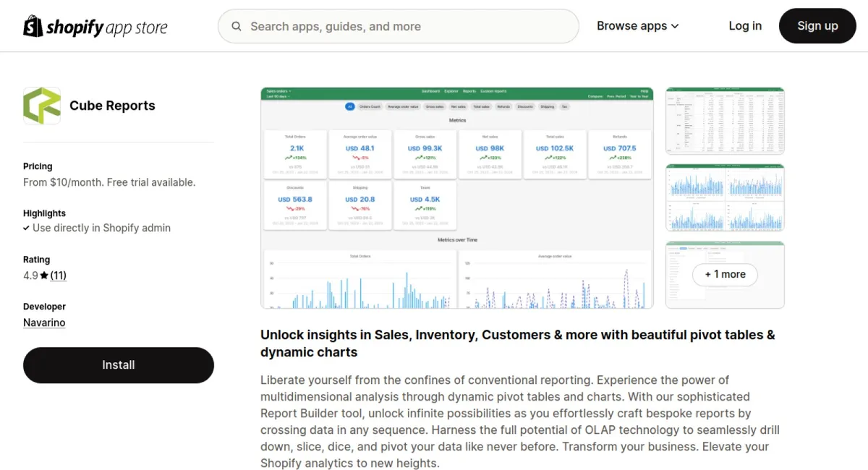This screenshot has width=868, height=470.
Task: Click the Shopify app store wordmark
Action: (106, 27)
